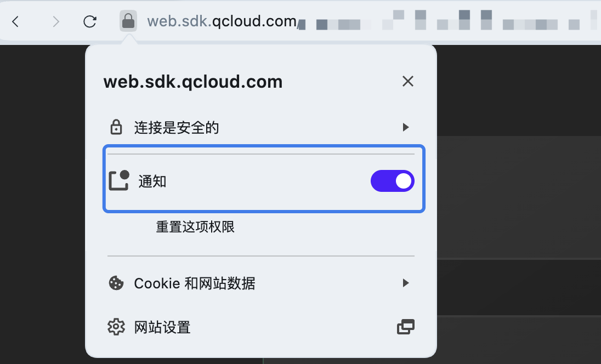Image resolution: width=601 pixels, height=364 pixels.
Task: Click the web.sdk.qcloud.com URL in address bar
Action: click(222, 21)
